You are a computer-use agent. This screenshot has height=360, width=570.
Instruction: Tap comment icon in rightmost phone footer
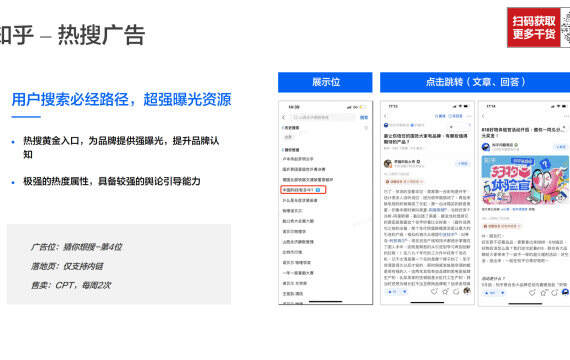(x=554, y=293)
